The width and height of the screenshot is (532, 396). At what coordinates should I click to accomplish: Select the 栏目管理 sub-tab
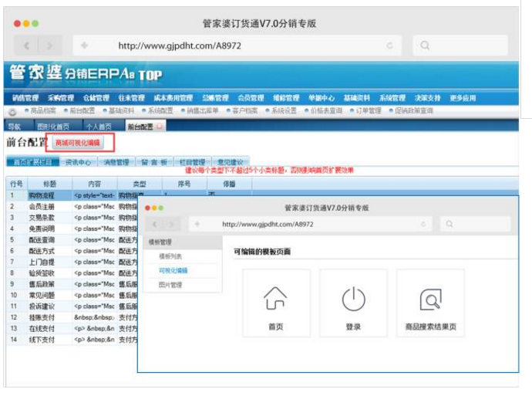[x=193, y=162]
